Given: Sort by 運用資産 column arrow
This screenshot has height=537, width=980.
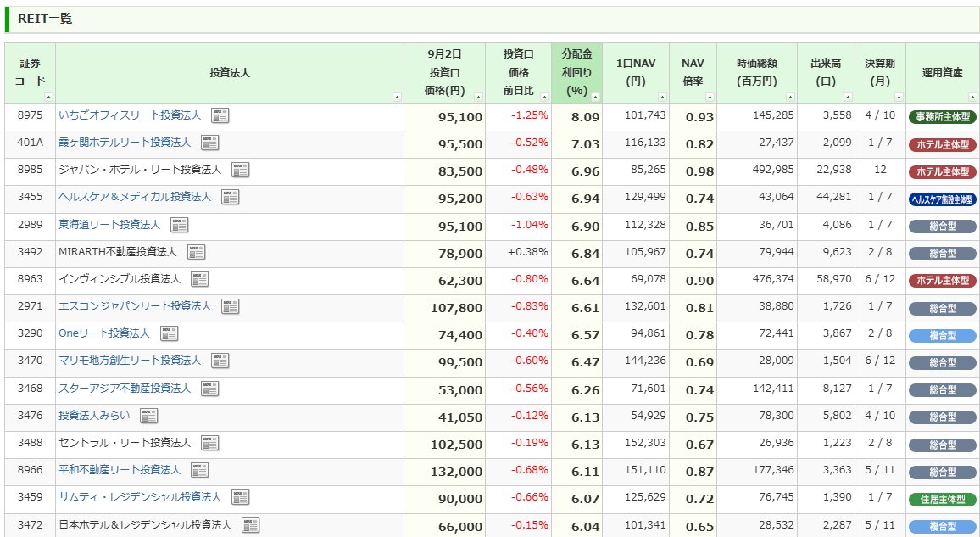Looking at the screenshot, I should click(x=972, y=98).
